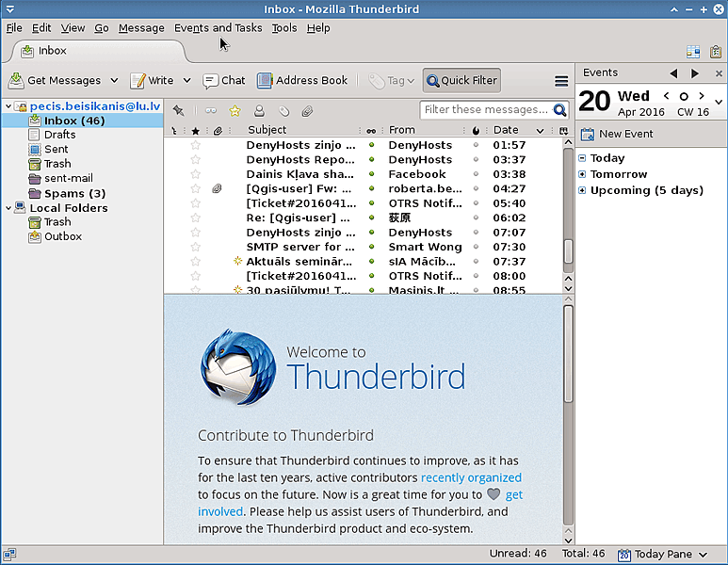This screenshot has width=728, height=565.
Task: Sort by attachment column header
Action: 218,131
